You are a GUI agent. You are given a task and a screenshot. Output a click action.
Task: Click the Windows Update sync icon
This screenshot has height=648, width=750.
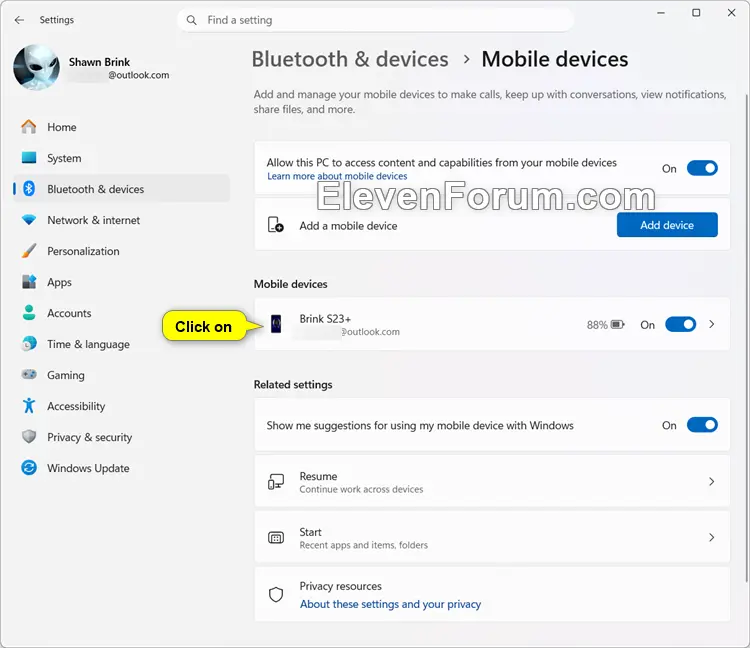(x=29, y=468)
